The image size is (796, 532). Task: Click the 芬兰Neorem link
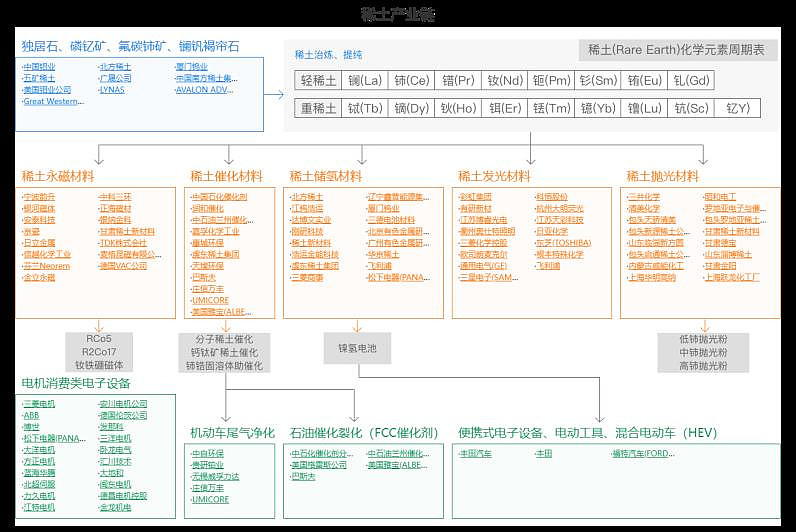(x=47, y=266)
